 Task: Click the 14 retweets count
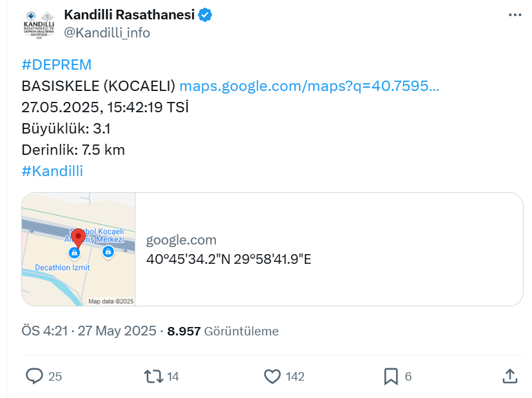[173, 377]
